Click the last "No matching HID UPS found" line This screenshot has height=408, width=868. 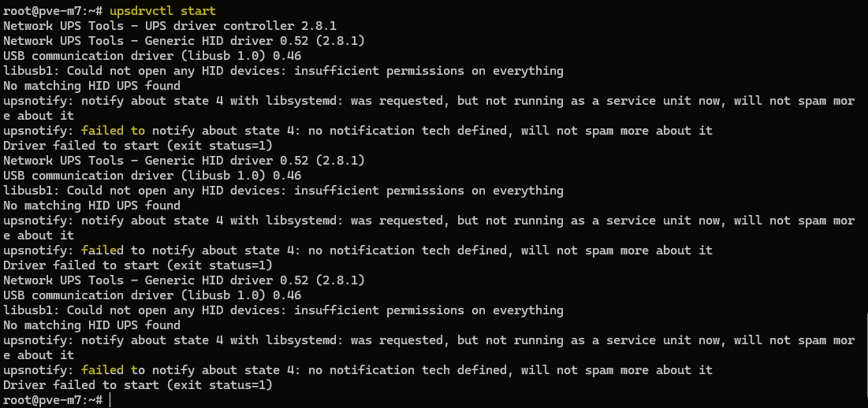[91, 325]
